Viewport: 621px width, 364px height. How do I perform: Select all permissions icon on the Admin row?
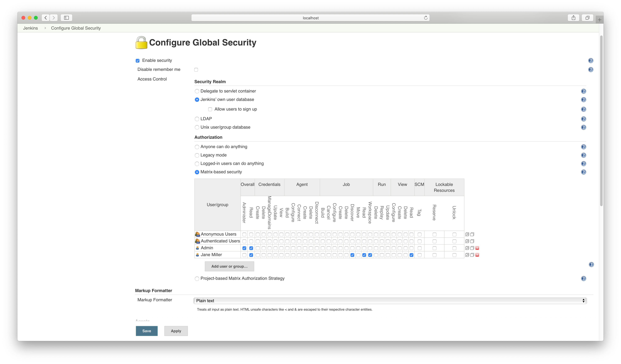pyautogui.click(x=467, y=248)
